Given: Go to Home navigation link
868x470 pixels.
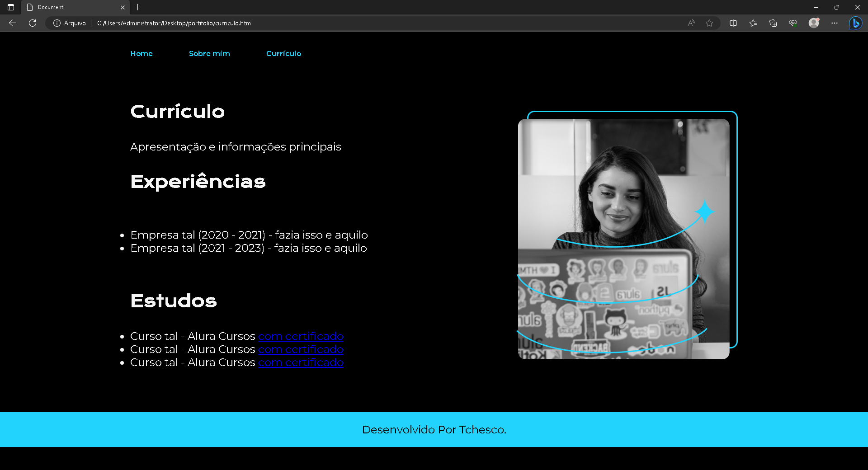Looking at the screenshot, I should click(142, 53).
